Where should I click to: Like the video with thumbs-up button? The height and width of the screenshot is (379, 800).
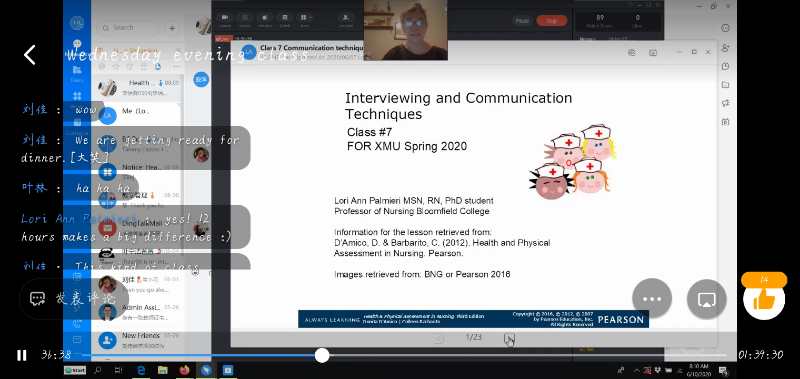coord(764,300)
